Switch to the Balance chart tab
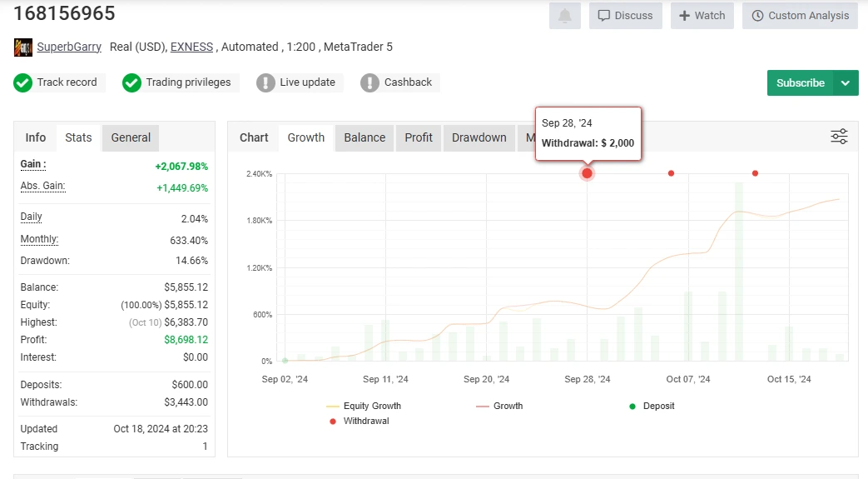This screenshot has width=868, height=479. pyautogui.click(x=365, y=137)
